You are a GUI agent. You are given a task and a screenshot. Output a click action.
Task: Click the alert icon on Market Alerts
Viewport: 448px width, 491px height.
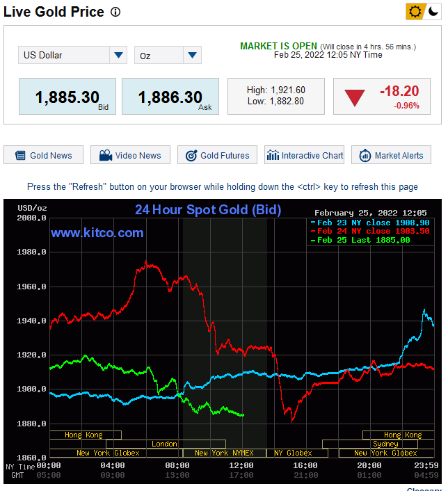365,155
